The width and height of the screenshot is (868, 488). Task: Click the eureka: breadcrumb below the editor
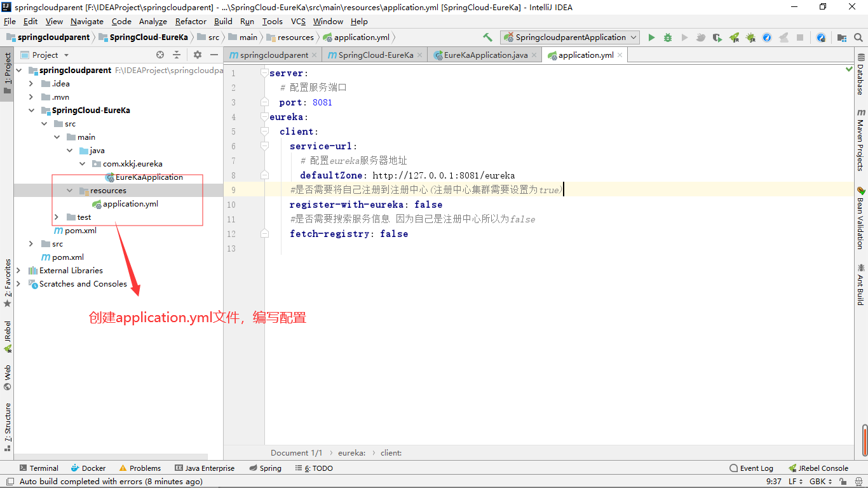coord(351,453)
